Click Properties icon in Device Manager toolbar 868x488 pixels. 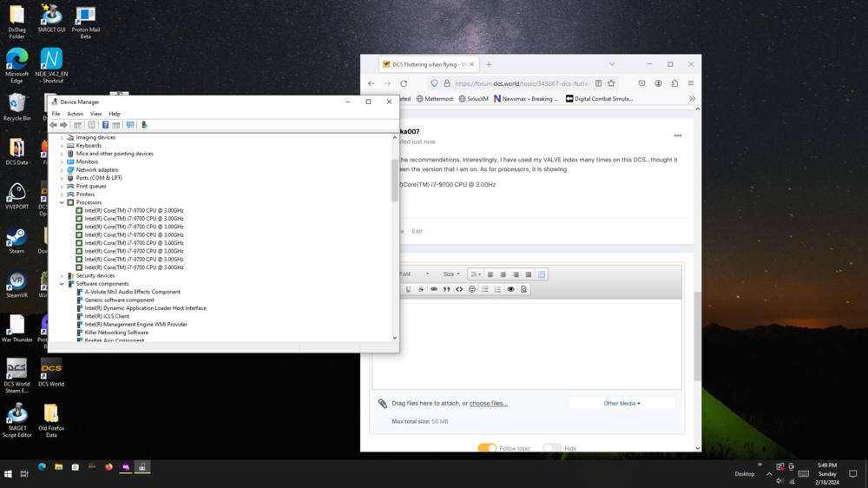point(91,125)
